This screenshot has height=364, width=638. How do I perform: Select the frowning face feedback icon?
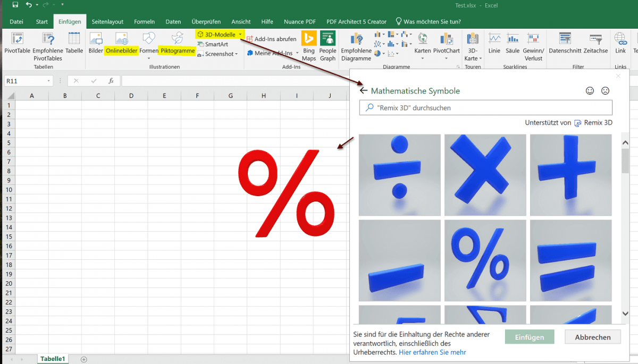(x=605, y=90)
